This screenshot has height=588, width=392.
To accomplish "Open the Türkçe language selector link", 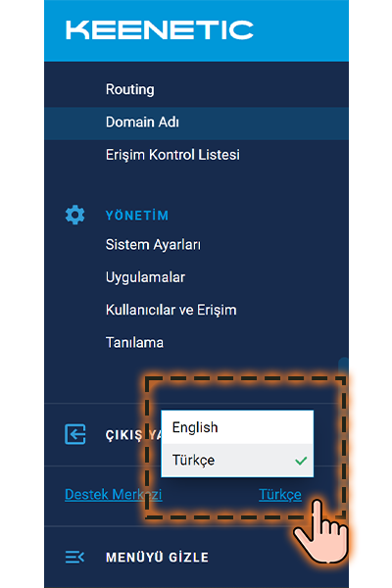I will coord(280,495).
